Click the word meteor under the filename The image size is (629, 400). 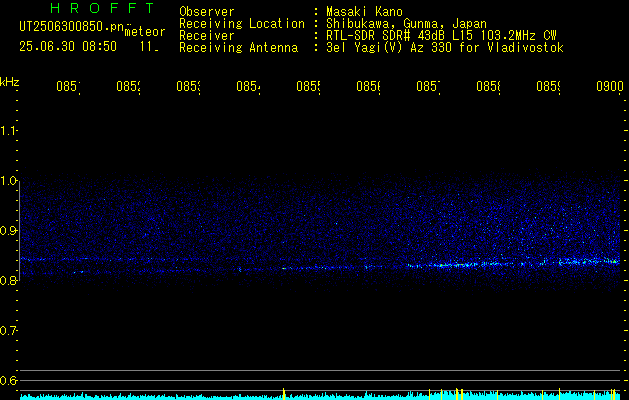[145, 32]
